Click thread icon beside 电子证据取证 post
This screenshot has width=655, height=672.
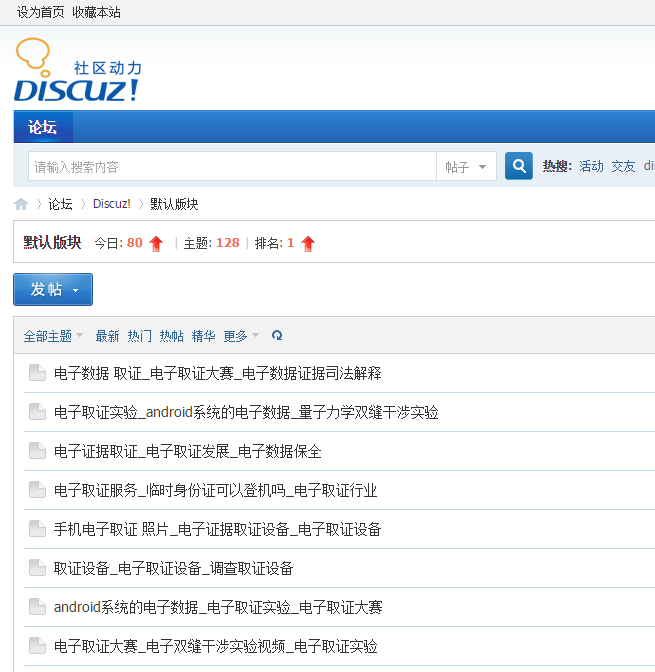(x=37, y=451)
